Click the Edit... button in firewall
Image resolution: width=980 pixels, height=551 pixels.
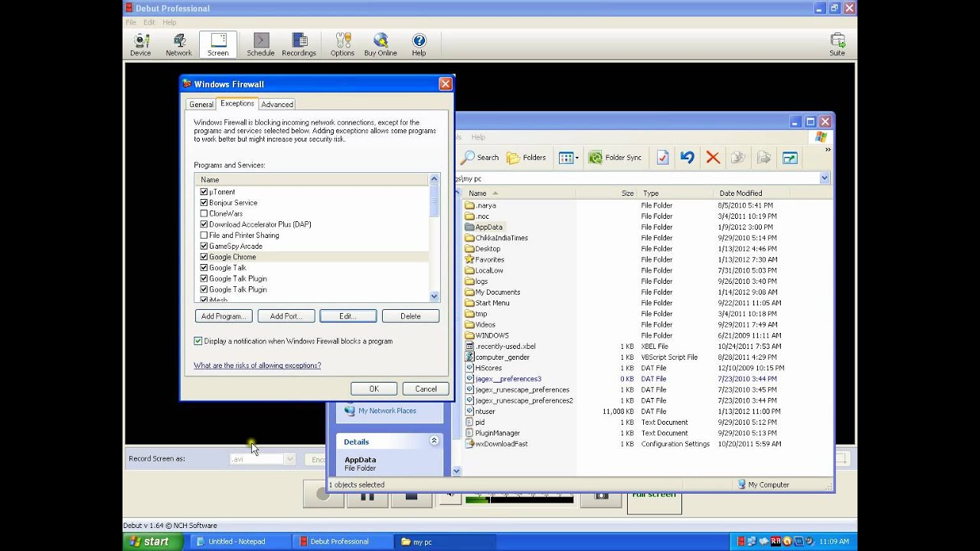click(x=348, y=316)
